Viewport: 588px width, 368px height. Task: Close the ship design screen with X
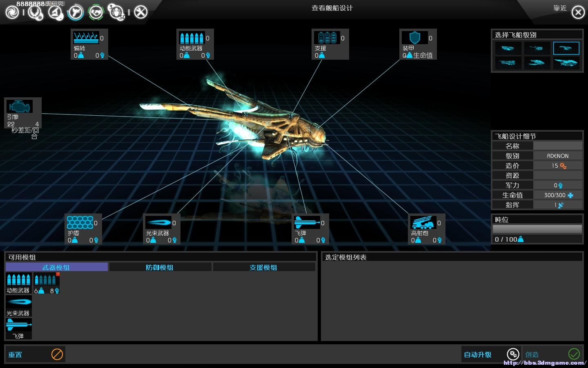pyautogui.click(x=578, y=13)
